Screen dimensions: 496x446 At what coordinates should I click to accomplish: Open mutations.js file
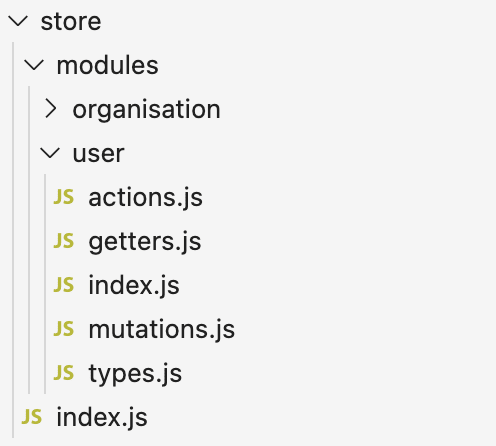click(162, 330)
